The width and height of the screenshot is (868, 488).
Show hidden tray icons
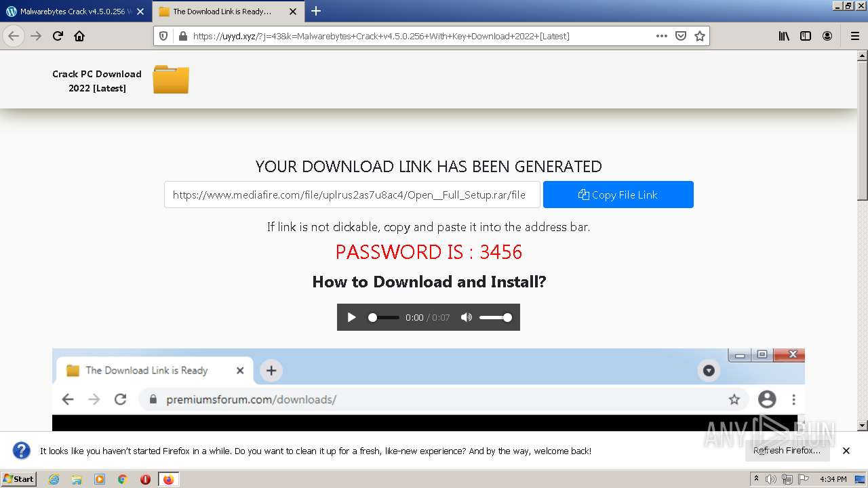click(757, 479)
